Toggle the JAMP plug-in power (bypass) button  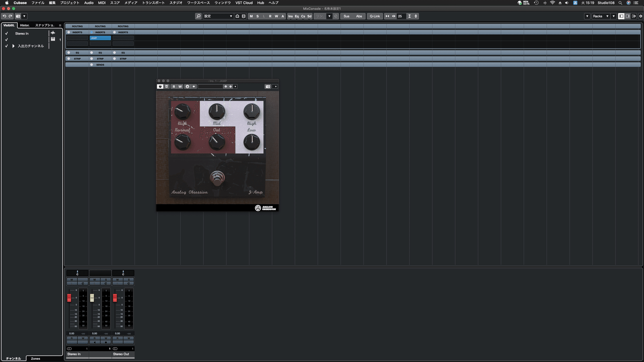click(160, 86)
